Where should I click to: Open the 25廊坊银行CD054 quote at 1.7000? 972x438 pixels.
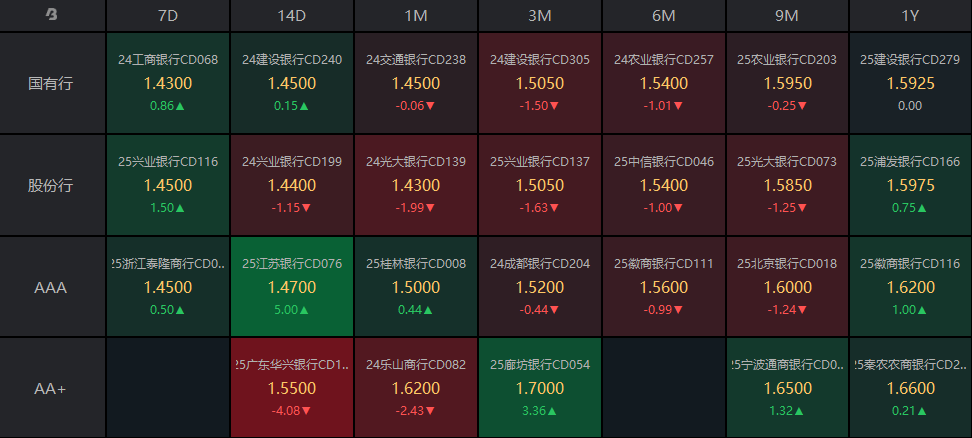pos(540,388)
